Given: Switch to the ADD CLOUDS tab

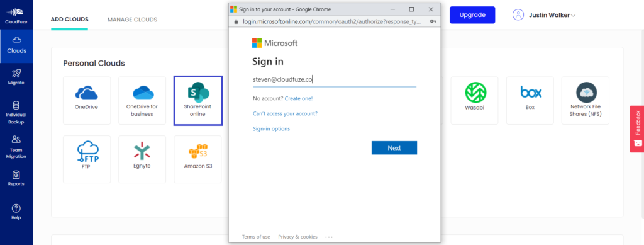Looking at the screenshot, I should (69, 20).
